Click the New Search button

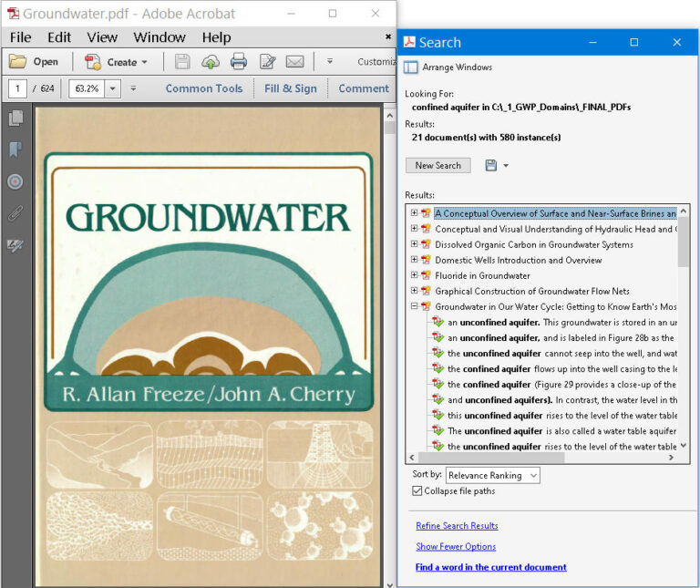point(437,166)
